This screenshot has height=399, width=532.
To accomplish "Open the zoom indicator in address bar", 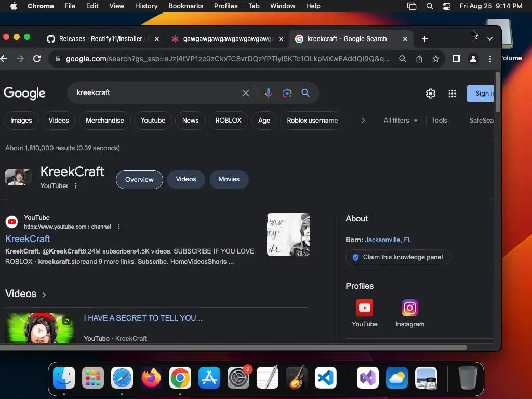I will (x=403, y=59).
